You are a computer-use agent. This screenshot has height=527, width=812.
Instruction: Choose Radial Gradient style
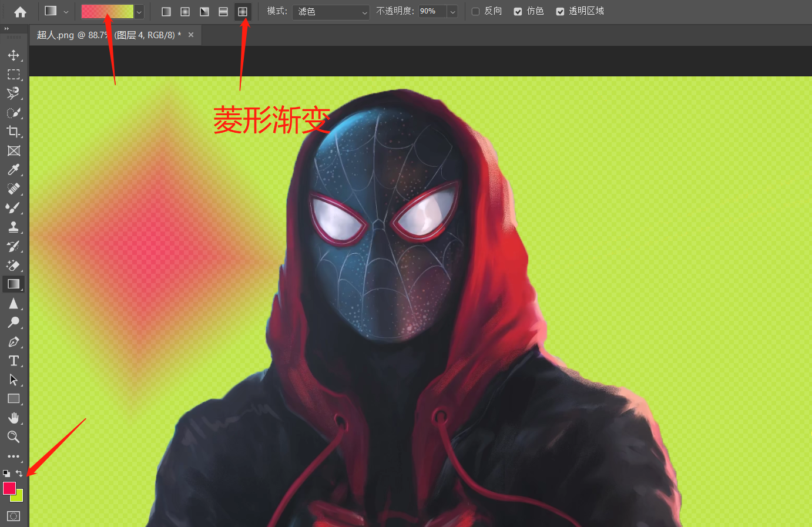click(x=185, y=12)
